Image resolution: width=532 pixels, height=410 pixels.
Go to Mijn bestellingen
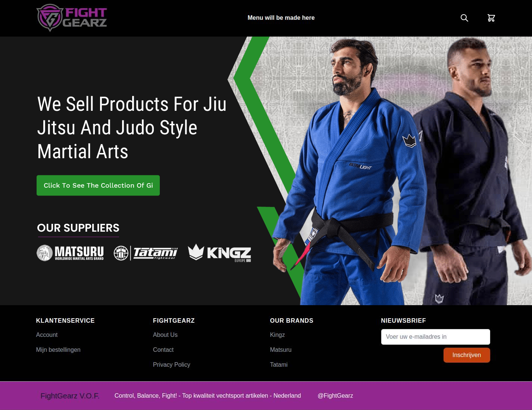(x=58, y=350)
